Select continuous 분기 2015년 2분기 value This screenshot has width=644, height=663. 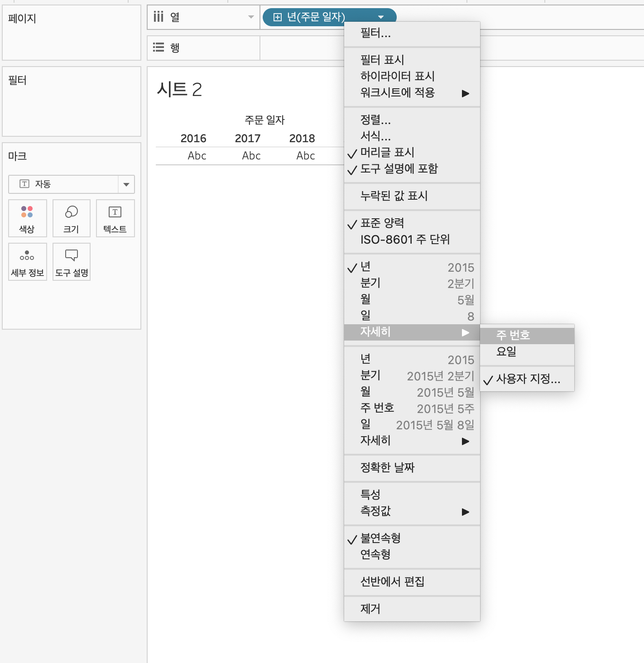coord(412,376)
